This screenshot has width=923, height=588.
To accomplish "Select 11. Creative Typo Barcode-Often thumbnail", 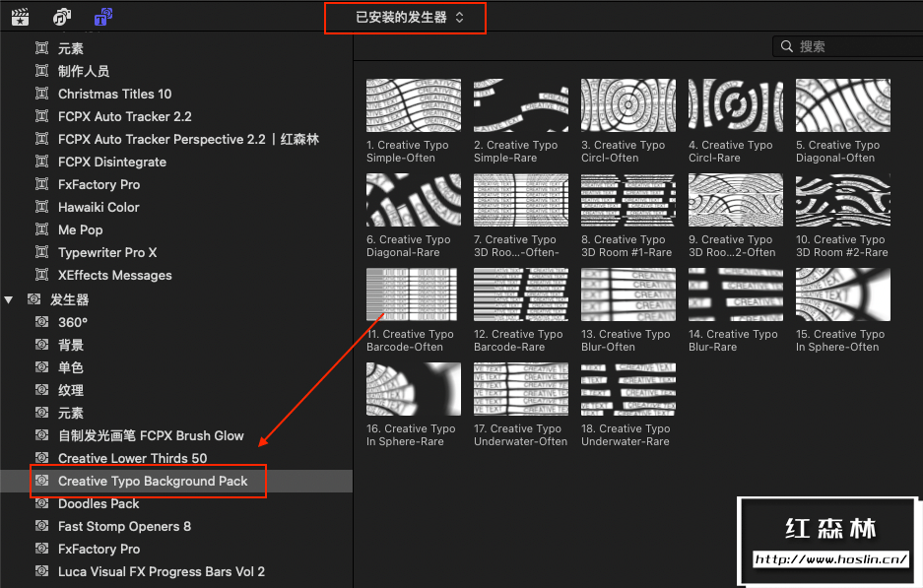I will click(414, 294).
